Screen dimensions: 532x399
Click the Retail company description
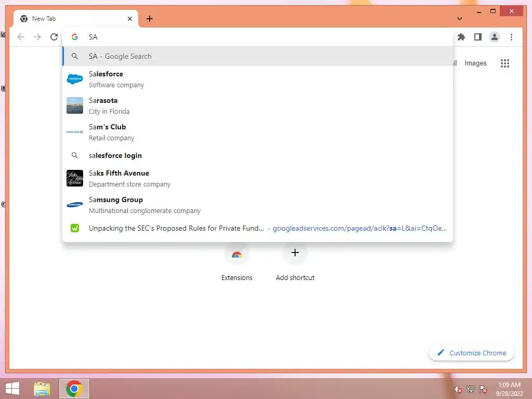pos(112,138)
